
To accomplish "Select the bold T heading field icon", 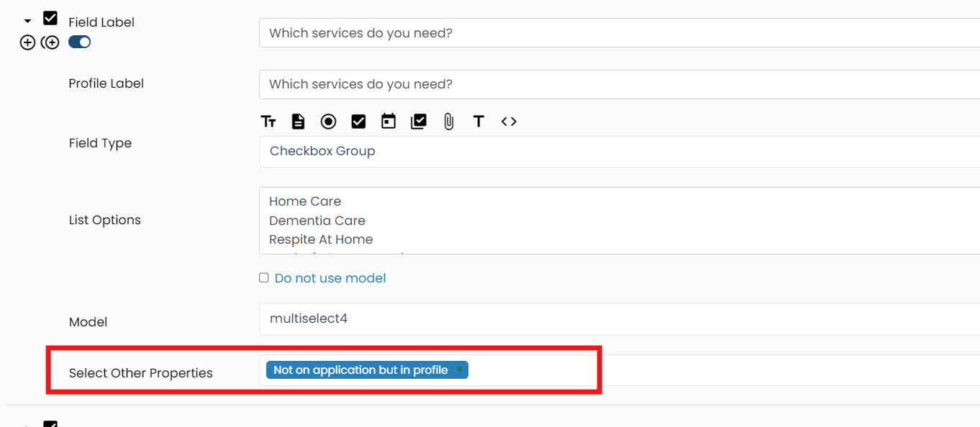I will [478, 121].
